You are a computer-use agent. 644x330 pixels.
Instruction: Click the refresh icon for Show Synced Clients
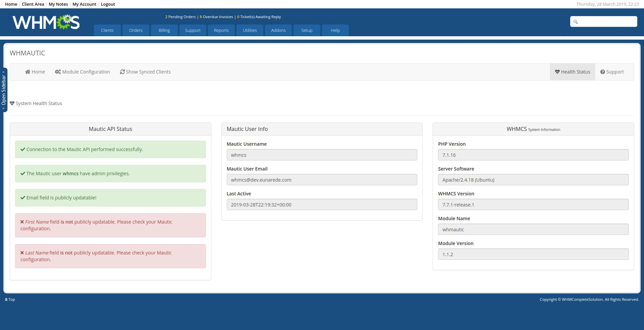point(122,72)
